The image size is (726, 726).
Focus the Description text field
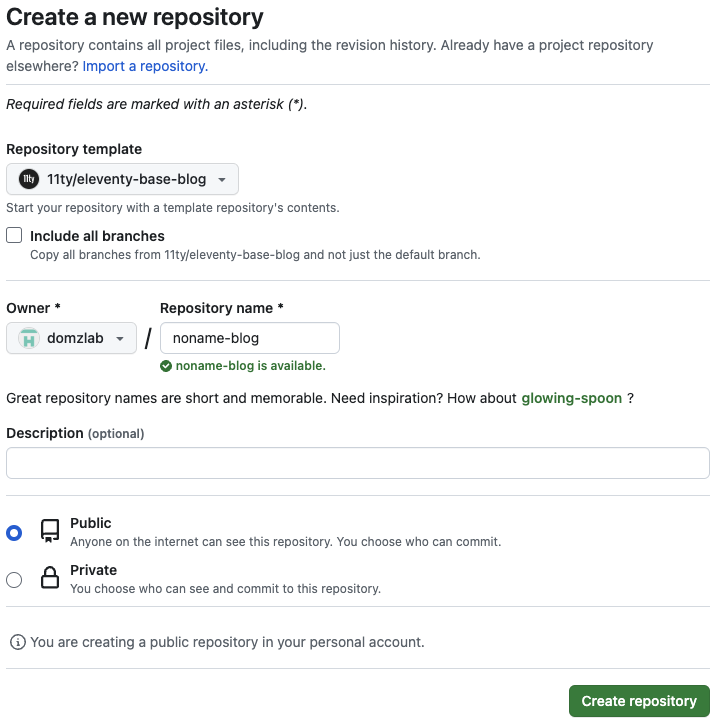[x=358, y=463]
